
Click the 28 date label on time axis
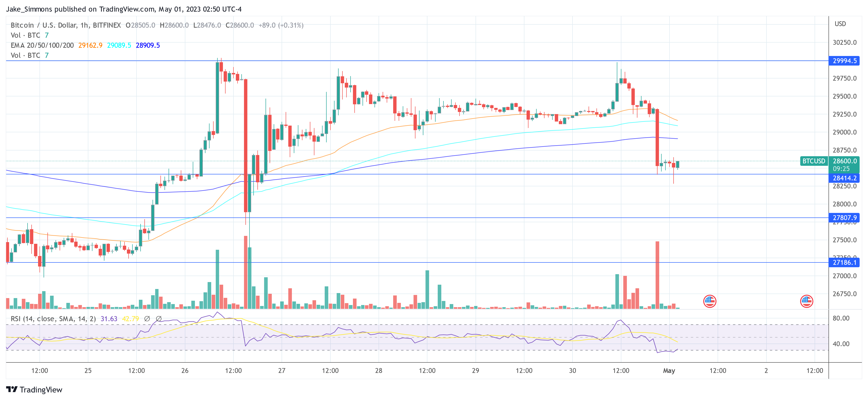[x=378, y=371]
